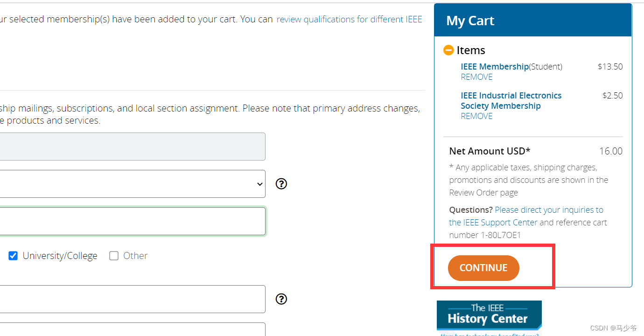Click the My Cart panel header
The height and width of the screenshot is (336, 644).
[532, 21]
